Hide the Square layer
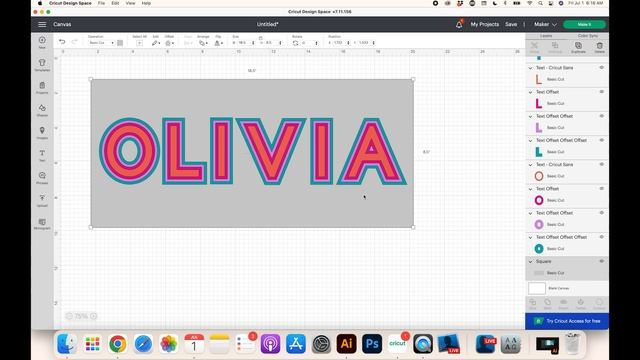The image size is (640, 360). pos(602,261)
